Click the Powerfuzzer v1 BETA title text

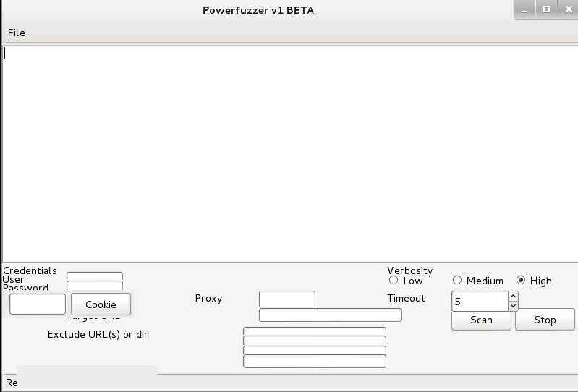(x=258, y=10)
